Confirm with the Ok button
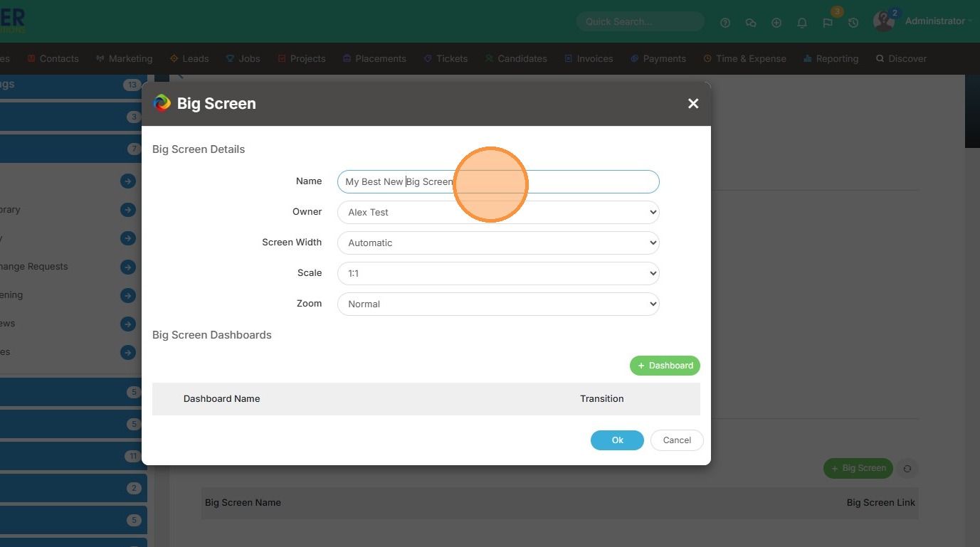Image resolution: width=980 pixels, height=547 pixels. click(617, 440)
